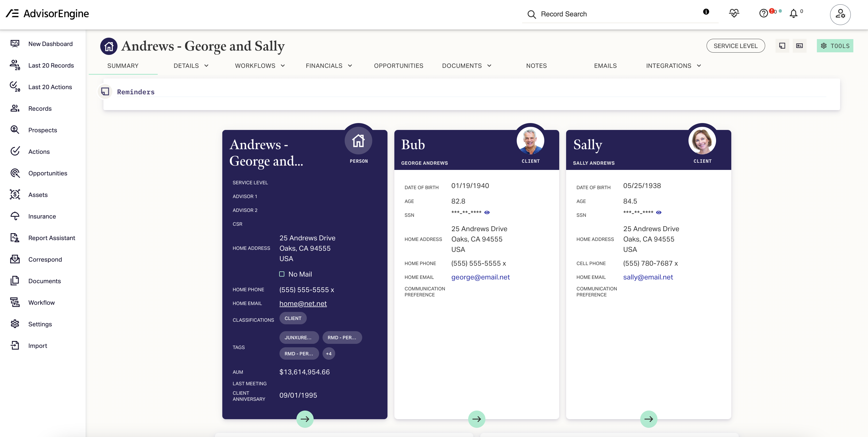The image size is (868, 437).
Task: Open Report Assistant from the sidebar
Action: pyautogui.click(x=51, y=238)
